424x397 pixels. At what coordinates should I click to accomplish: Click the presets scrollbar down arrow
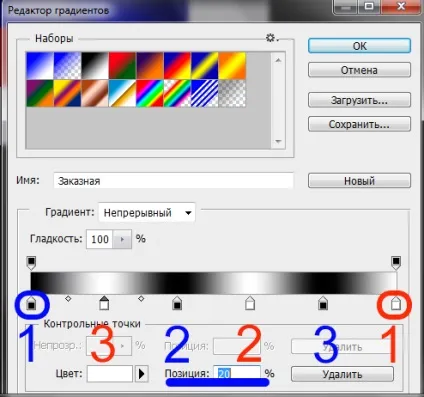point(278,141)
